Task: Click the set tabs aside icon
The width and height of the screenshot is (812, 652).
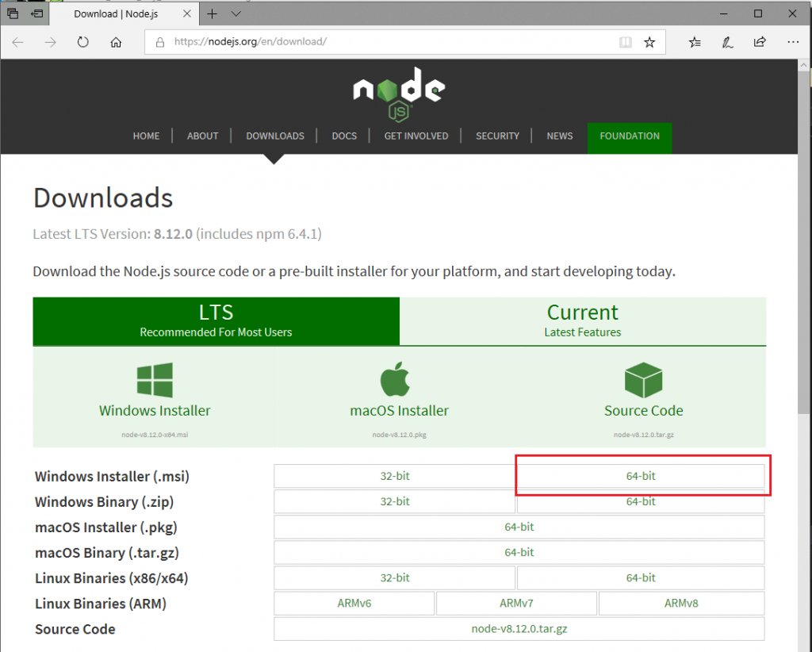Action: [x=36, y=13]
